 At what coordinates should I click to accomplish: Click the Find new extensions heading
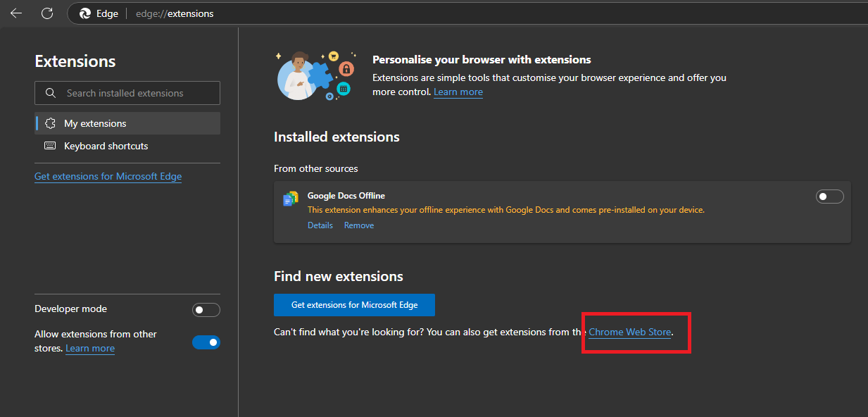coord(339,276)
